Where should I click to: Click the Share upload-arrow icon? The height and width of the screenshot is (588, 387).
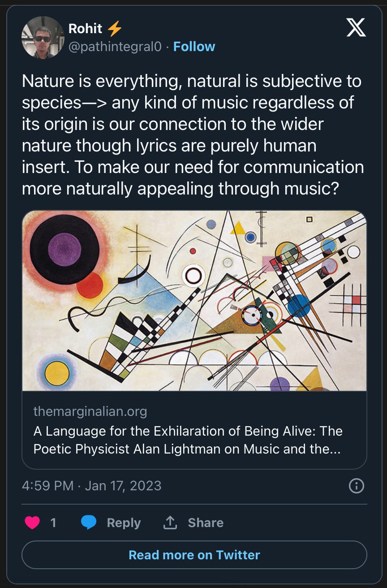point(169,523)
